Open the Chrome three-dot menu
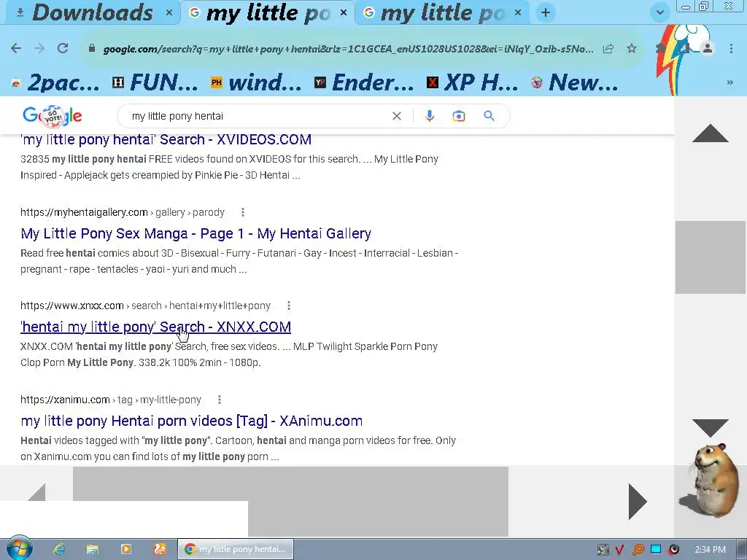Image resolution: width=747 pixels, height=560 pixels. click(731, 48)
